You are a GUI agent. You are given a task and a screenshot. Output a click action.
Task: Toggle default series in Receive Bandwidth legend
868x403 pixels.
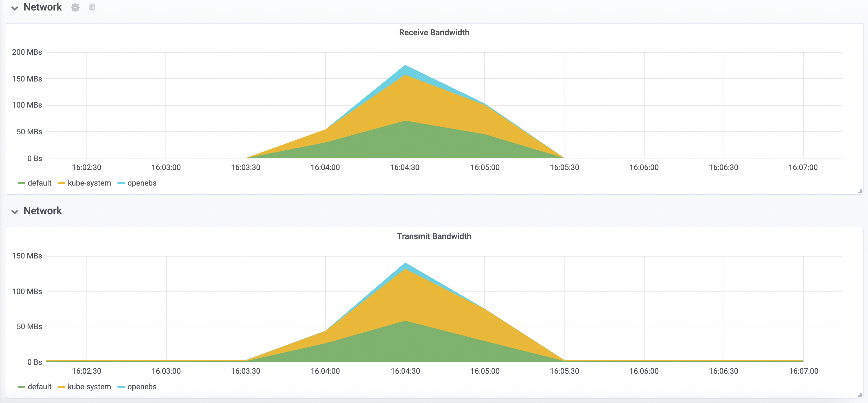(x=39, y=183)
